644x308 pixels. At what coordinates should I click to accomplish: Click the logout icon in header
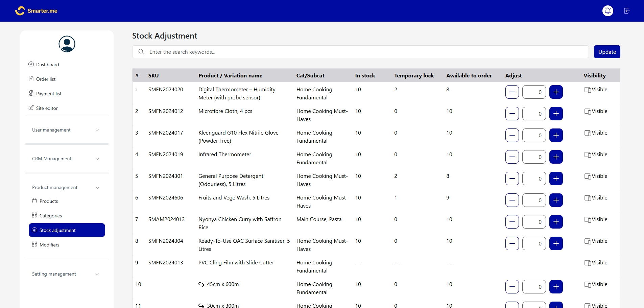627,11
